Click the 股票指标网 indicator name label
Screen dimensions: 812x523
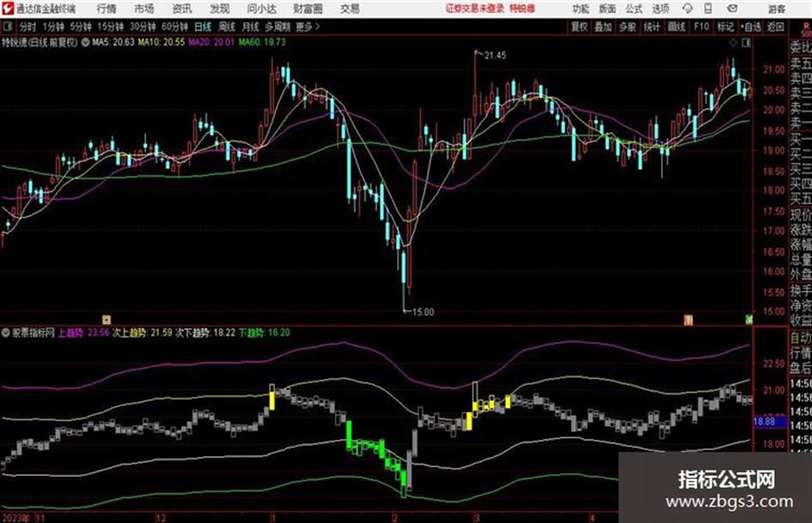[x=34, y=333]
